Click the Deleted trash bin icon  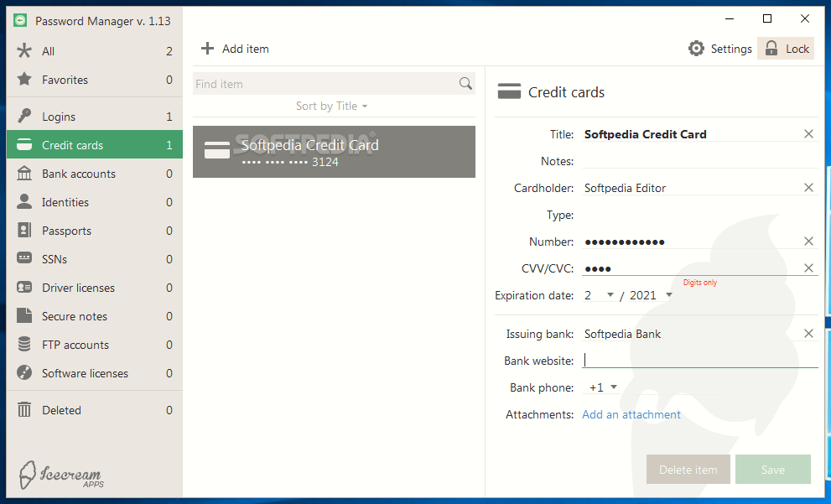tap(23, 409)
